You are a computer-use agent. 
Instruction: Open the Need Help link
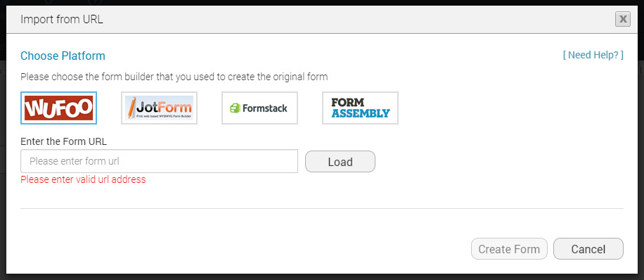coord(593,55)
